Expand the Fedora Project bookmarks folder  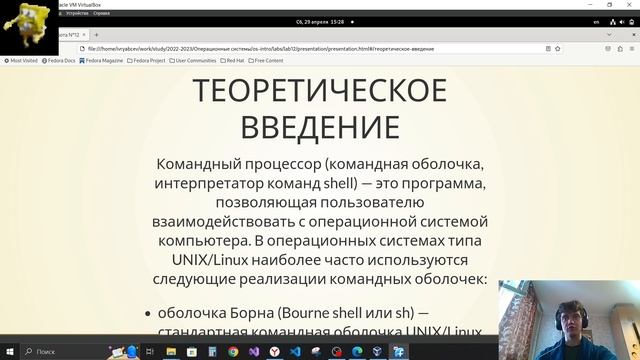[146, 60]
